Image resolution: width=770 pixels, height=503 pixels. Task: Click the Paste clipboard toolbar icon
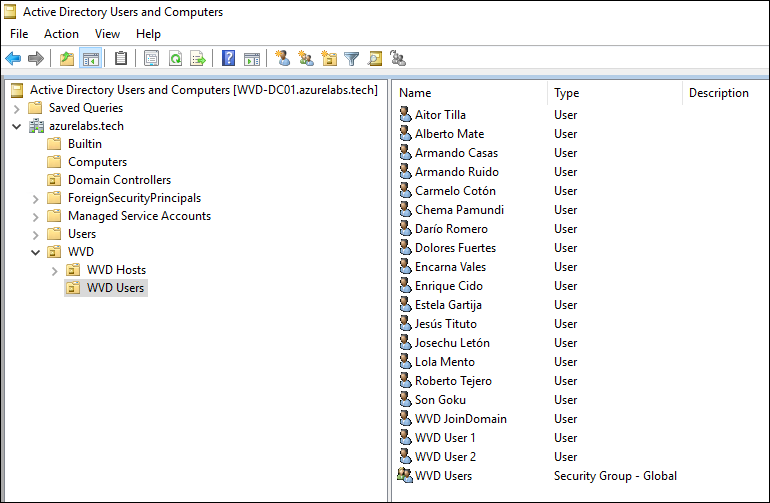click(121, 59)
